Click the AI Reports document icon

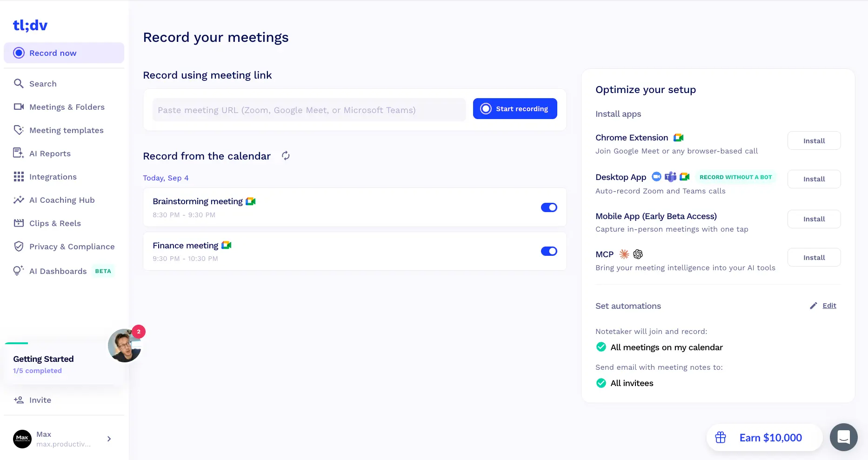[19, 153]
